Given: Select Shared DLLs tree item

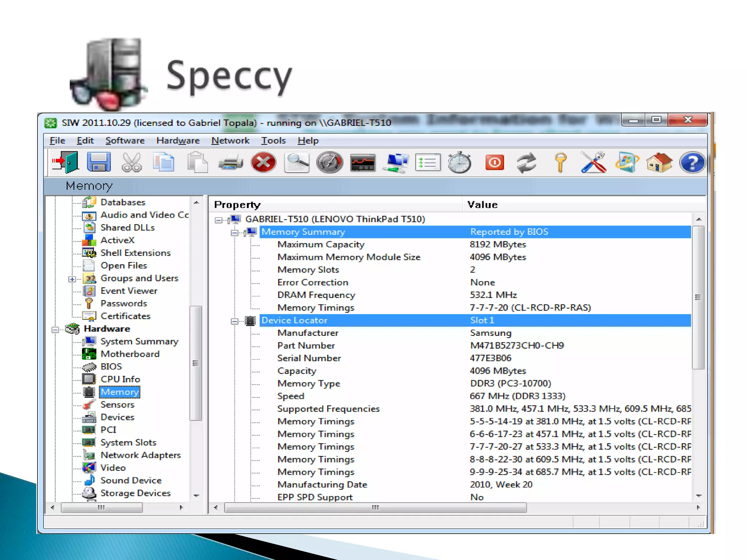Looking at the screenshot, I should click(128, 227).
